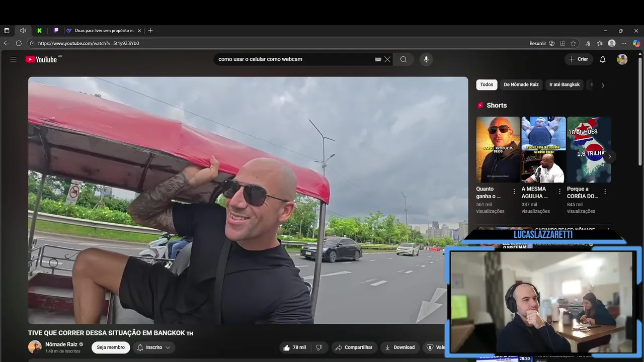This screenshot has height=362, width=644.
Task: Open a new browser tab
Action: coord(150,31)
